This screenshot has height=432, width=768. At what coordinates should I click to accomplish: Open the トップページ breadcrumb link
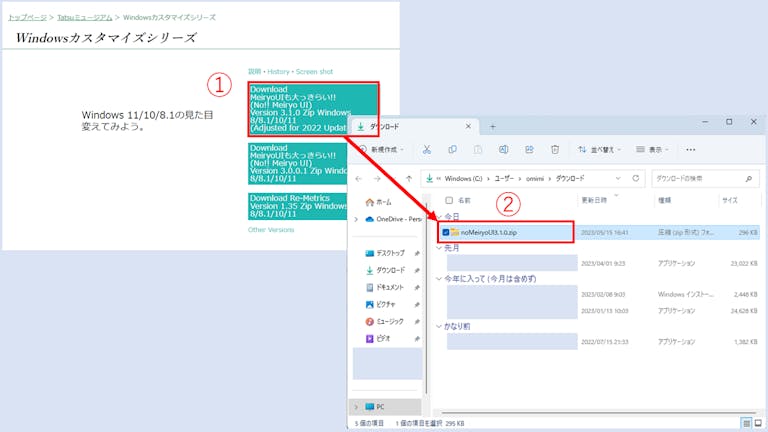27,18
